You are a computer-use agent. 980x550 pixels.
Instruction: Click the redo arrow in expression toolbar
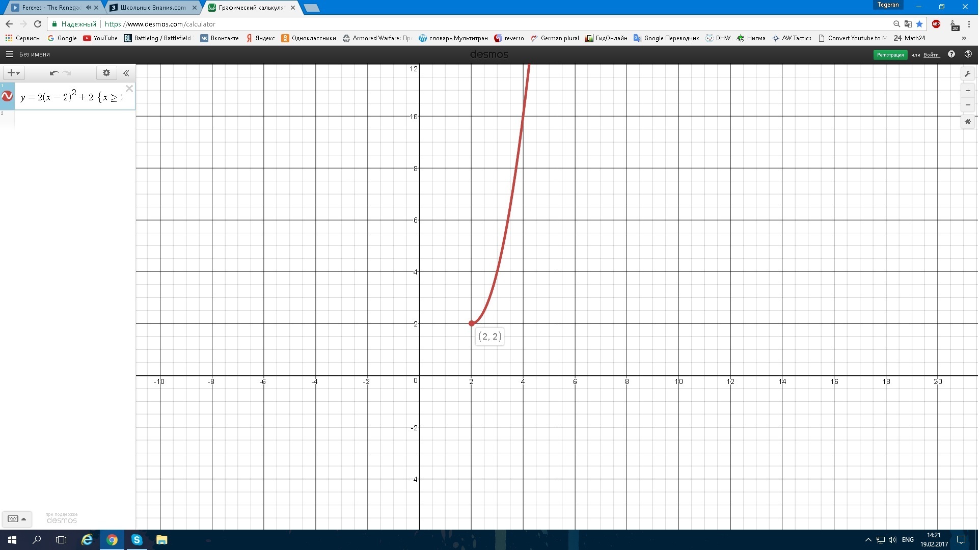tap(67, 73)
